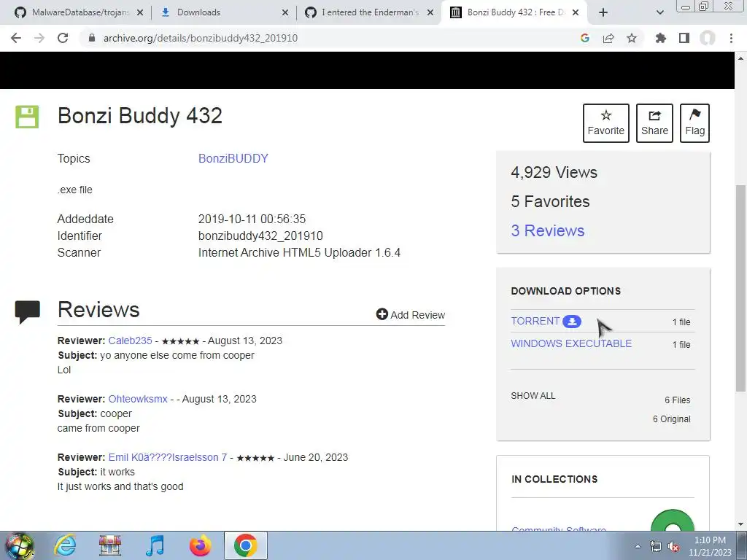Viewport: 747px width, 560px height.
Task: Toggle the browser side panel icon
Action: (x=684, y=38)
